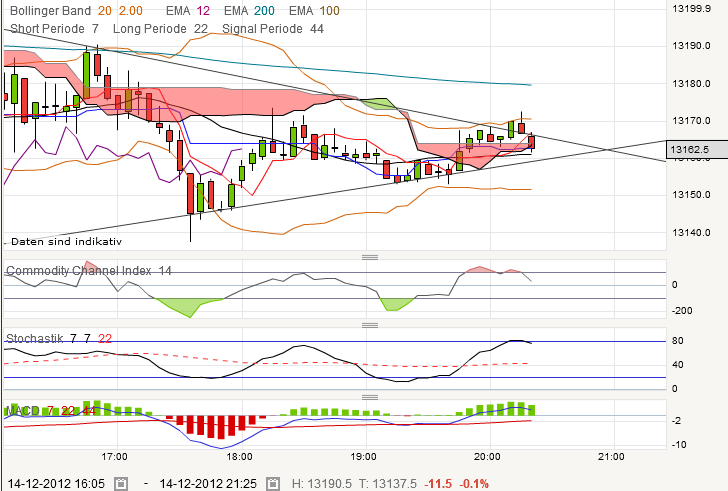Image resolution: width=728 pixels, height=491 pixels.
Task: Click the 17:00 time axis label
Action: coord(115,457)
